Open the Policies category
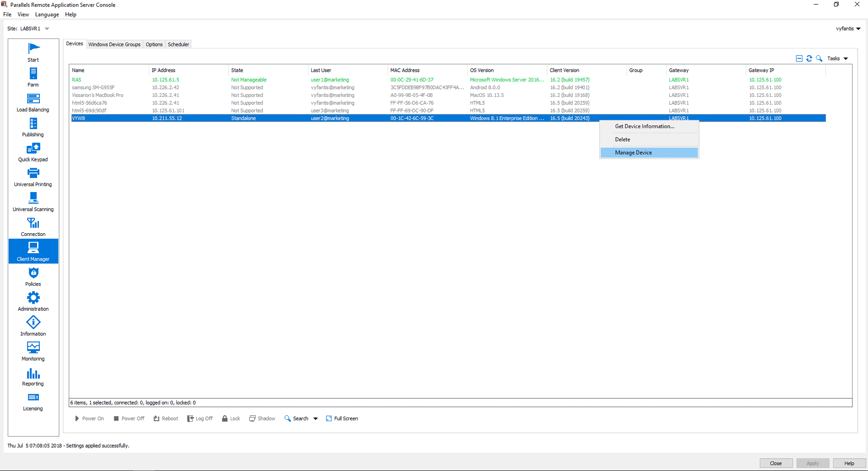Viewport: 868px width, 471px height. coord(33,277)
